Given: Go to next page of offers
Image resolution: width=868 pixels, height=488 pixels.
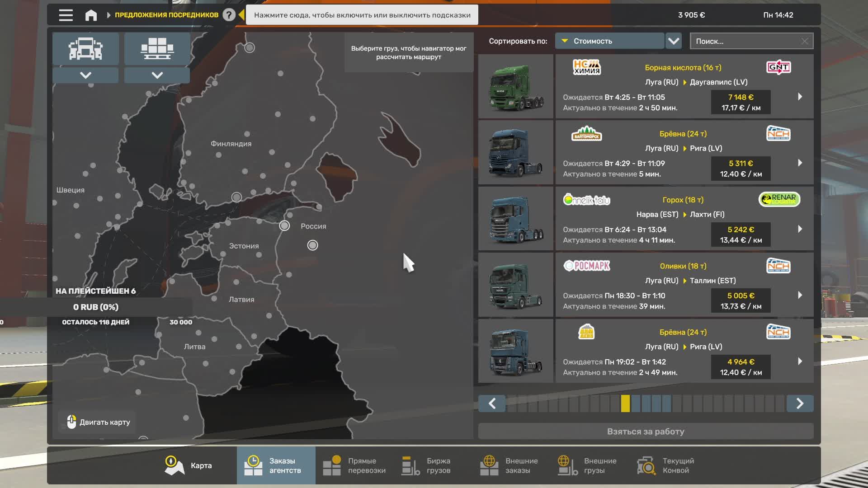Looking at the screenshot, I should (800, 404).
